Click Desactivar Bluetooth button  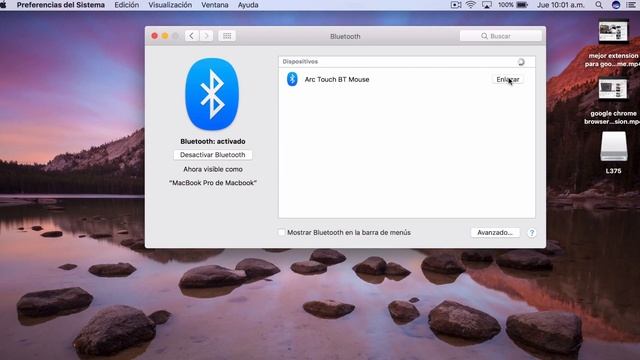click(x=213, y=155)
